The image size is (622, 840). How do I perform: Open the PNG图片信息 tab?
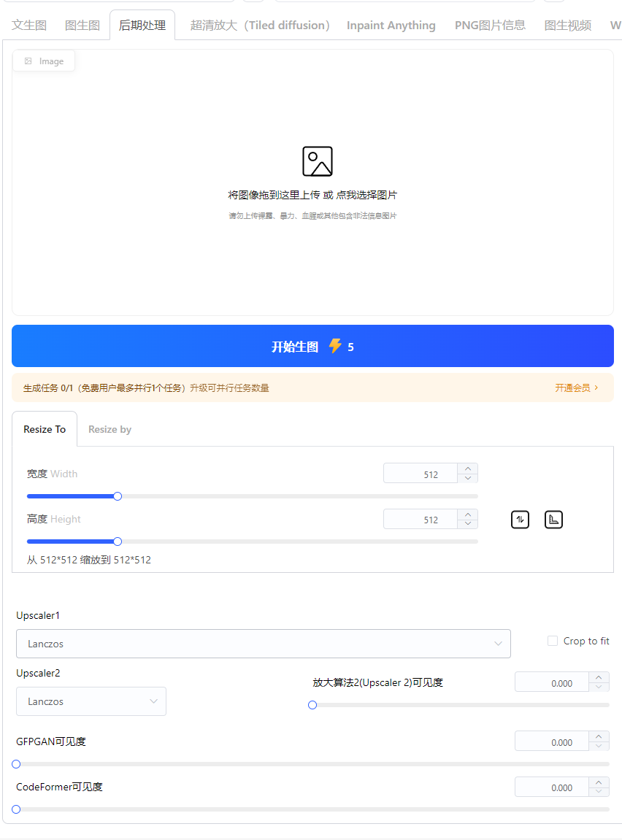(x=490, y=26)
